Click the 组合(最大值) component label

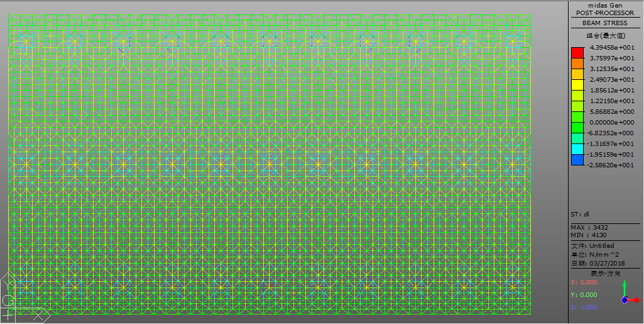pyautogui.click(x=605, y=35)
